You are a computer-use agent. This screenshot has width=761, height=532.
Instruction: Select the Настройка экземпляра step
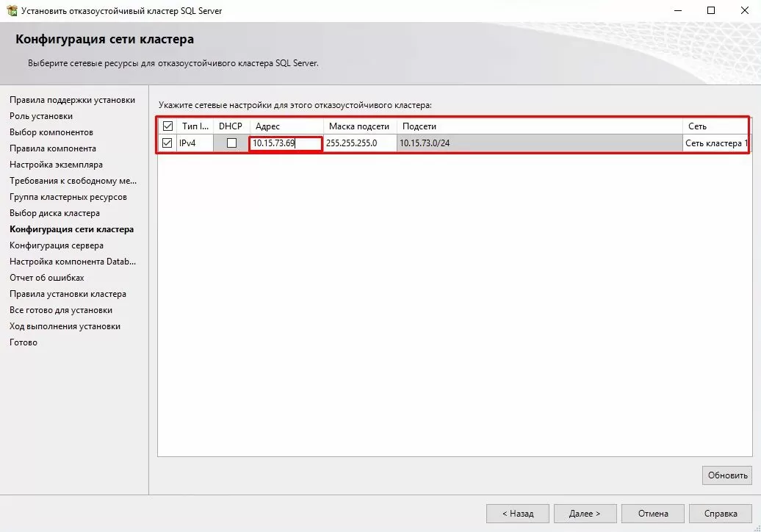pos(57,165)
